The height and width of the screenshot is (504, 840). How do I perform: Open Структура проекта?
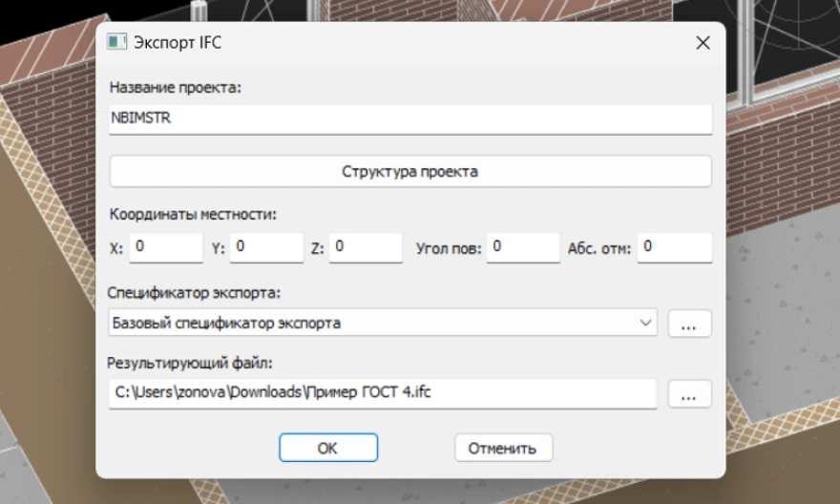click(410, 172)
